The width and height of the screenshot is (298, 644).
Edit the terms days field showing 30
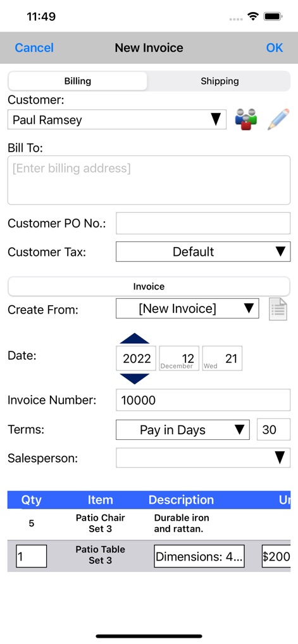point(274,430)
